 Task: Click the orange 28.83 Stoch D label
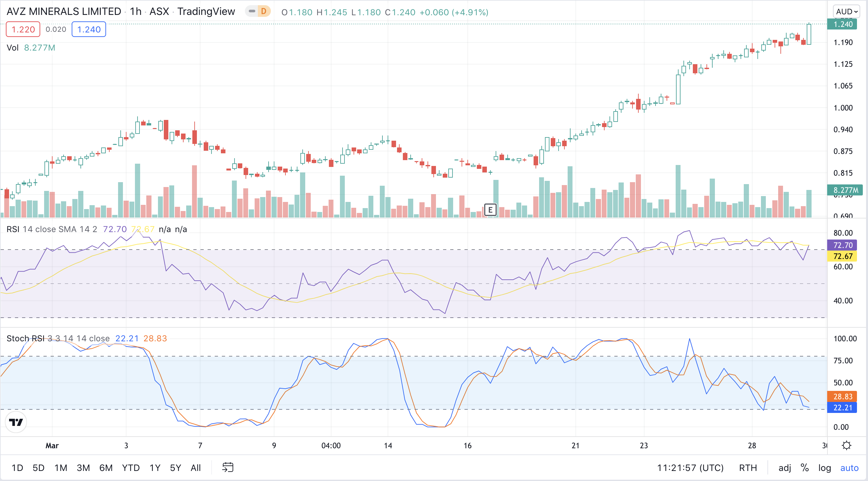[843, 396]
